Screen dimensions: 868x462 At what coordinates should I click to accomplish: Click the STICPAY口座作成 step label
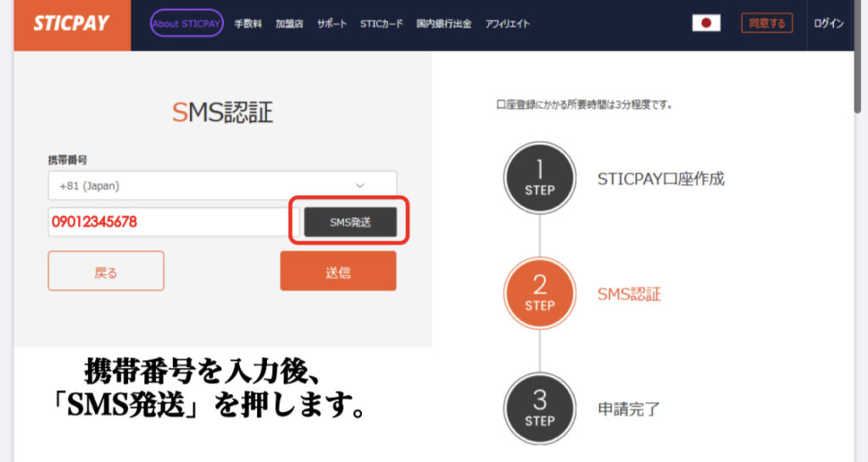pyautogui.click(x=660, y=179)
